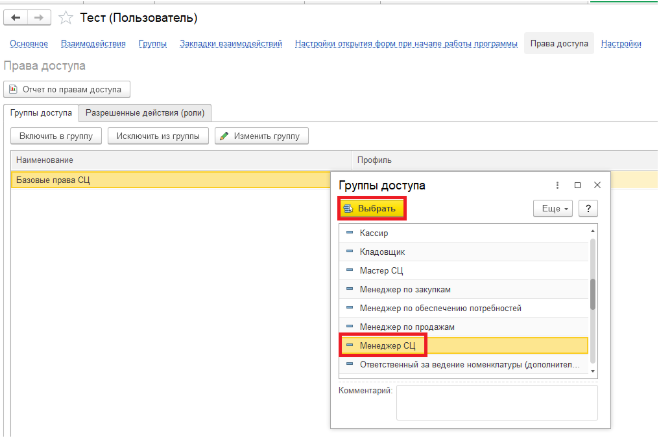The width and height of the screenshot is (658, 439).
Task: Maximize the Группы доступа dialog
Action: (x=577, y=186)
